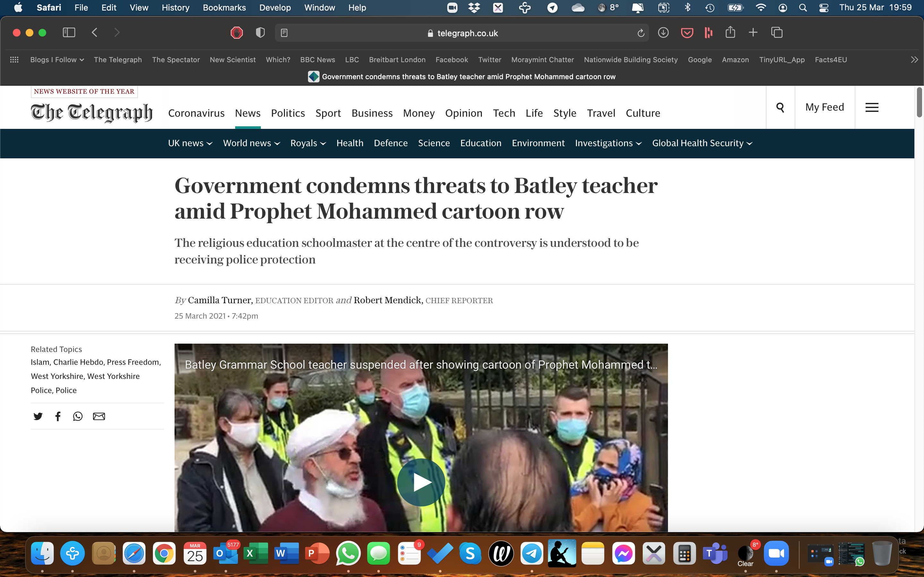This screenshot has width=924, height=577.
Task: Toggle the Safari sidebar panel
Action: (69, 32)
